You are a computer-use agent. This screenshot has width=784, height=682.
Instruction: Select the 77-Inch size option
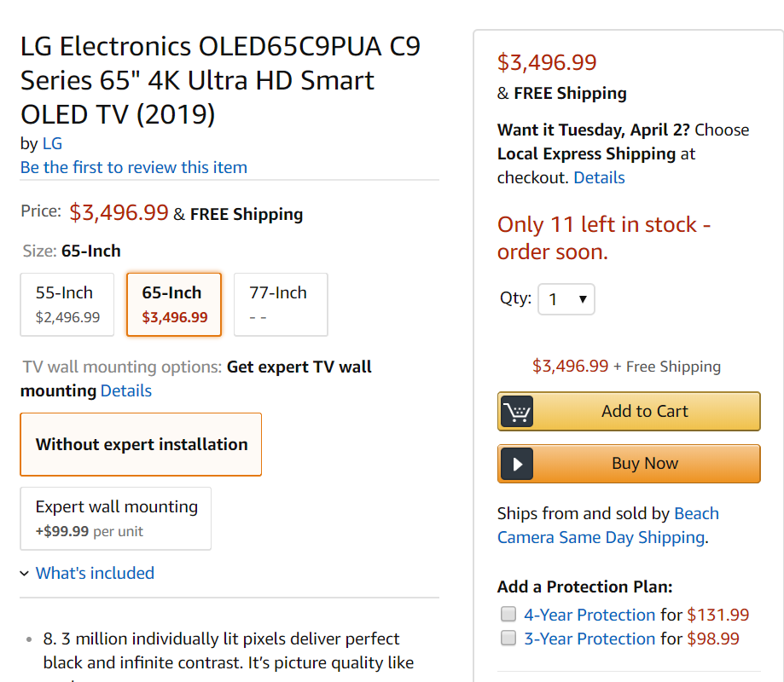click(281, 304)
